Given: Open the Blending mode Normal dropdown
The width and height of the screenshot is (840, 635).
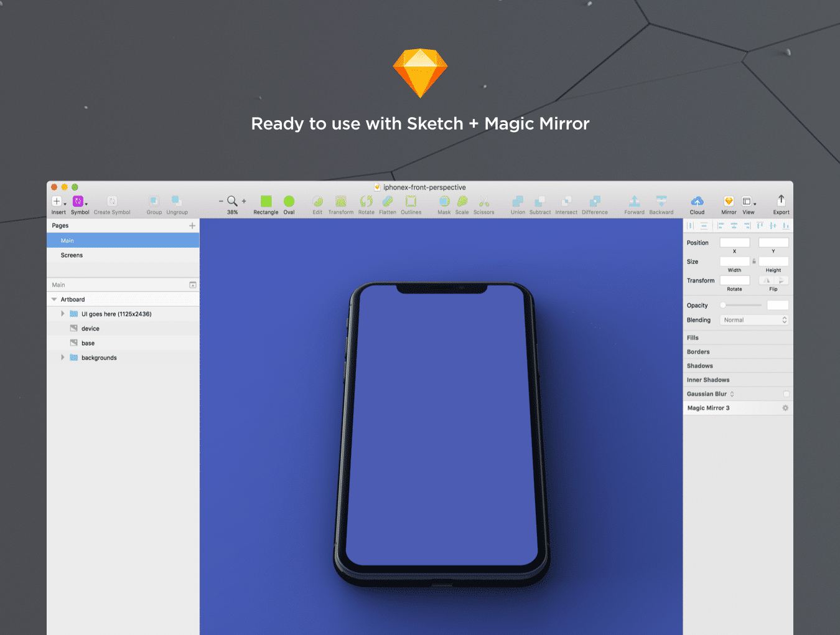Looking at the screenshot, I should click(755, 320).
